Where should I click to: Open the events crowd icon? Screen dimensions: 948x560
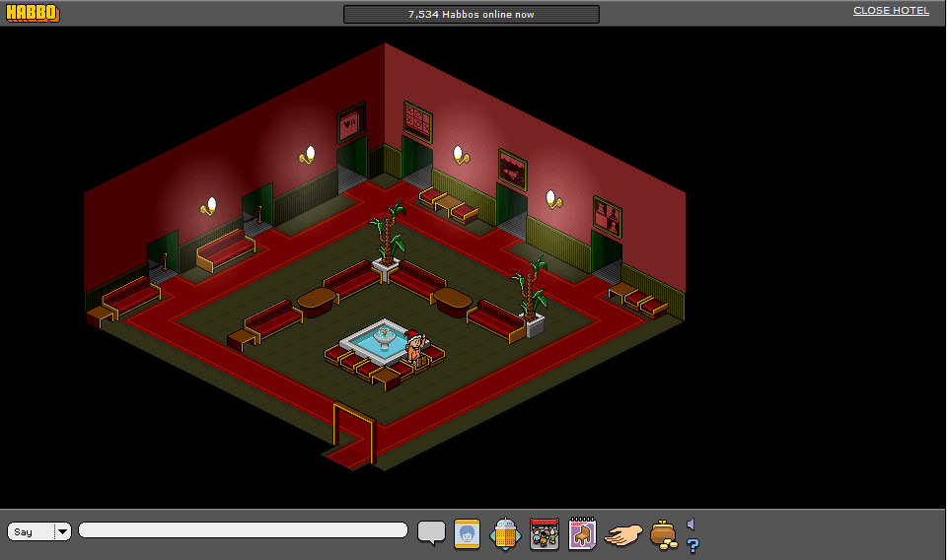click(x=545, y=534)
